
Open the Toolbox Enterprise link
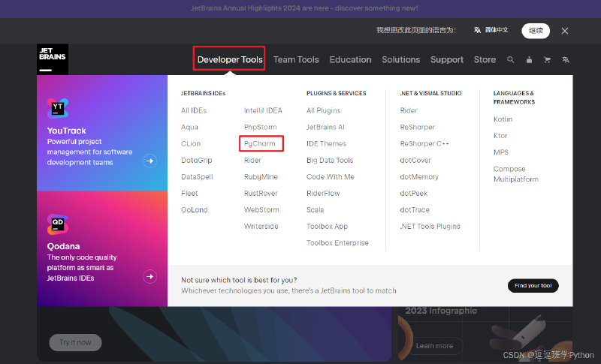tap(337, 242)
